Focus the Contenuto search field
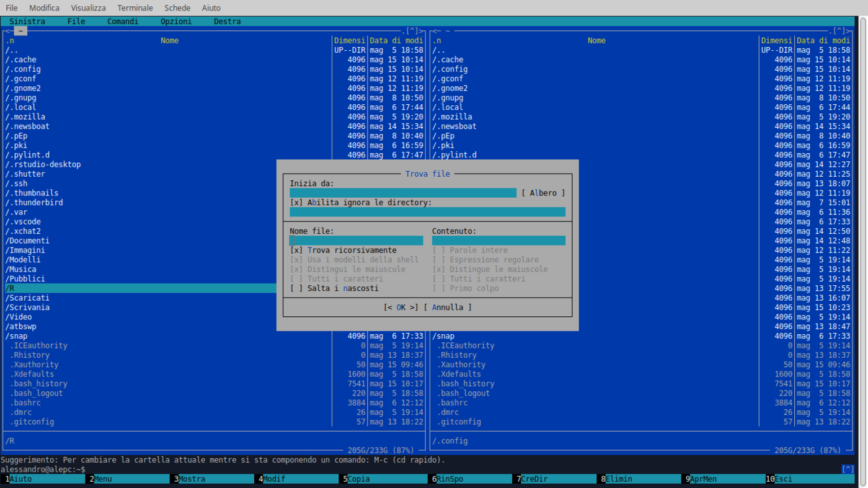Image resolution: width=868 pixels, height=488 pixels. 498,241
